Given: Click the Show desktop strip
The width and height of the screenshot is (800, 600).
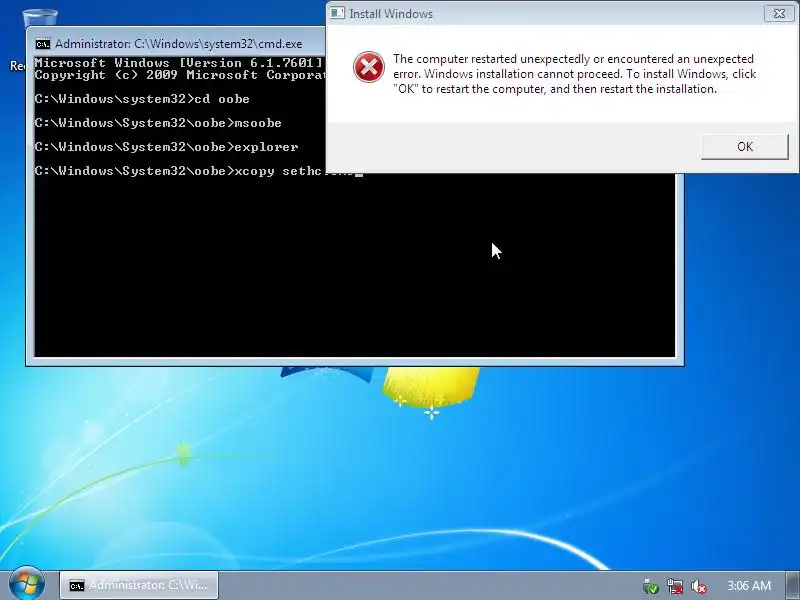Looking at the screenshot, I should [793, 585].
